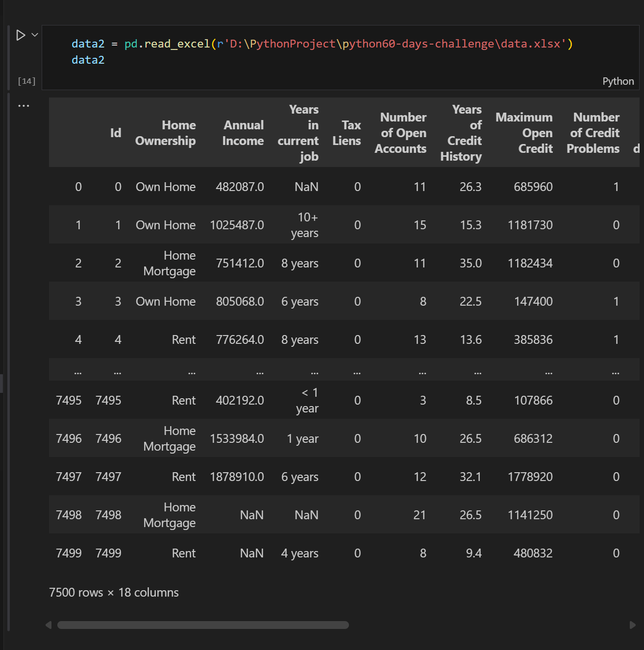The height and width of the screenshot is (650, 644).
Task: Click the annual income value 402192.0
Action: pyautogui.click(x=240, y=401)
